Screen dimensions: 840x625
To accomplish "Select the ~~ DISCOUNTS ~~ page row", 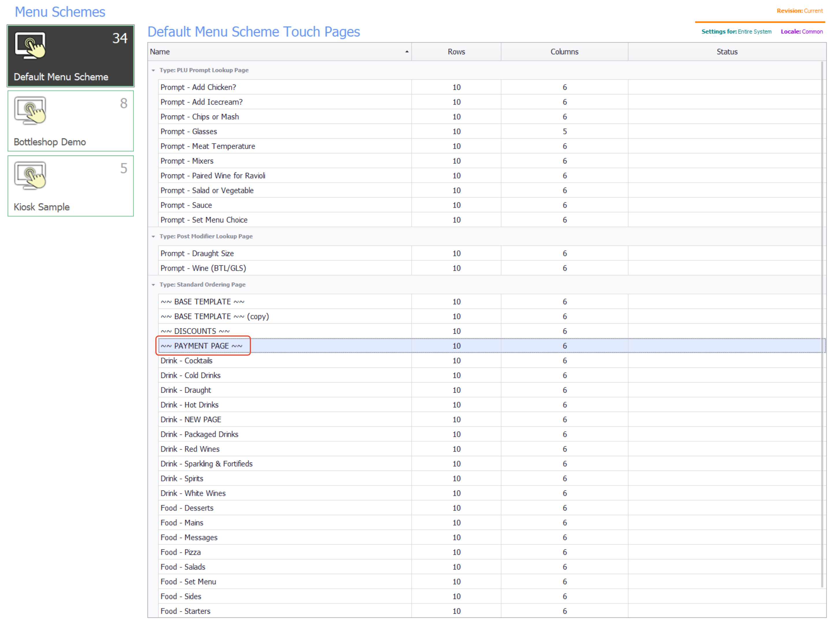I will (195, 331).
